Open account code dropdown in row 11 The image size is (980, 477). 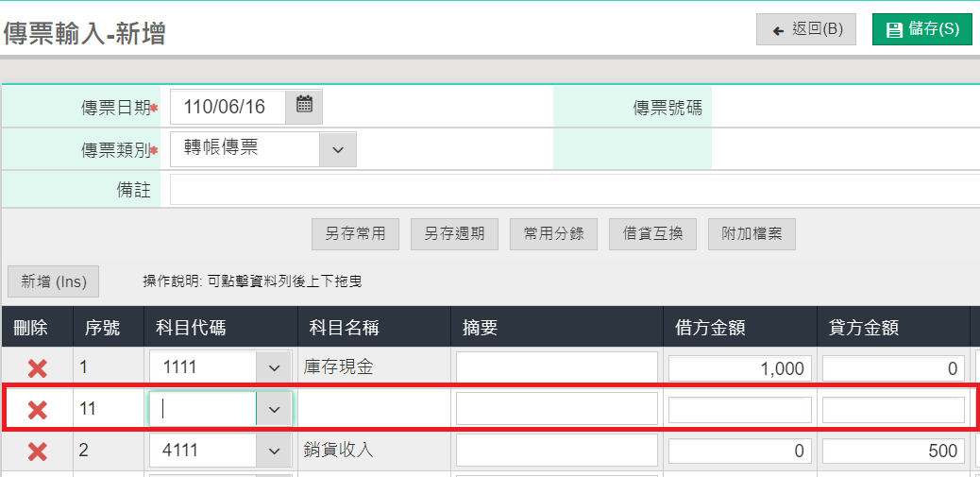point(274,409)
